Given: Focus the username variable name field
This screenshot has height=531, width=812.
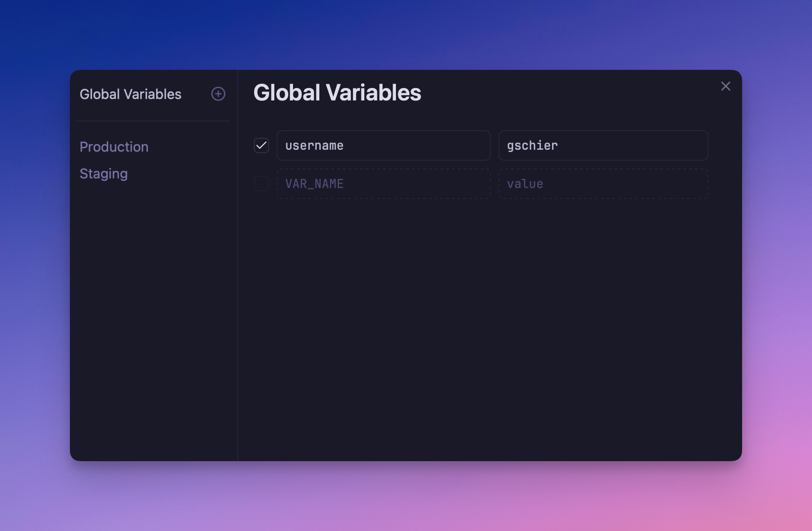Looking at the screenshot, I should coord(383,145).
